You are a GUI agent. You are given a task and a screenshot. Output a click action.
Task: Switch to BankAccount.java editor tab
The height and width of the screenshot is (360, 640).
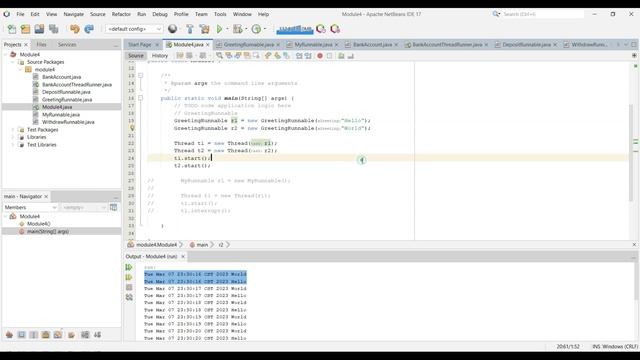point(372,44)
